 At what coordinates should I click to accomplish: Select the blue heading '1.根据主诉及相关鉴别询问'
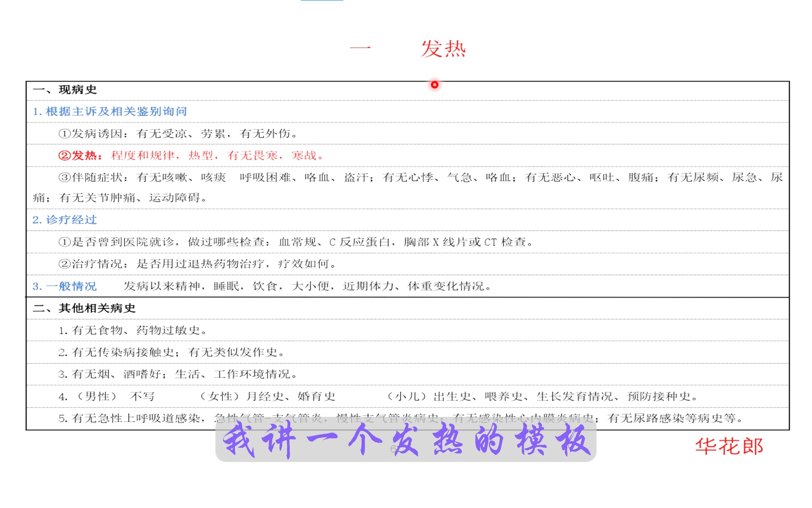point(110,111)
